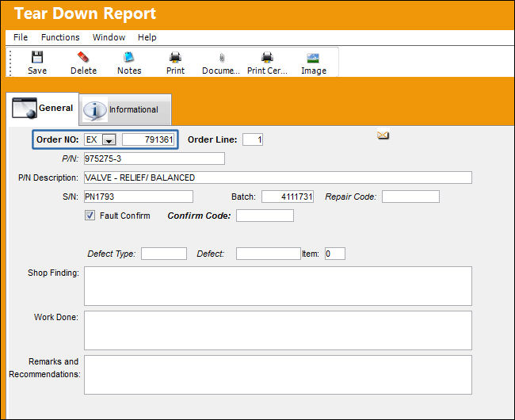This screenshot has height=420, width=515.
Task: Click the Defect Type label
Action: (x=112, y=254)
